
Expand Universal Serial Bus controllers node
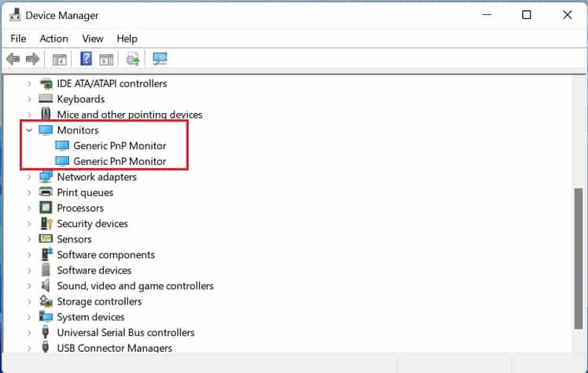(x=29, y=332)
